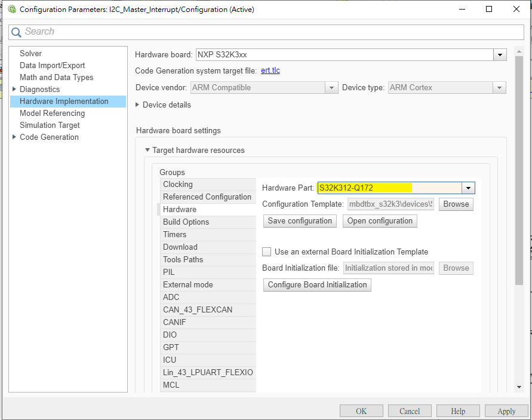Click the scroll up arrow
The height and width of the screenshot is (420, 532).
(x=519, y=51)
